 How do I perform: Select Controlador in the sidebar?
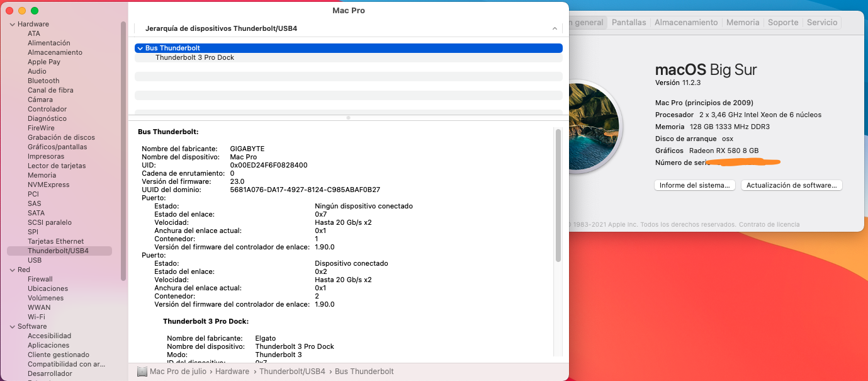(x=47, y=109)
